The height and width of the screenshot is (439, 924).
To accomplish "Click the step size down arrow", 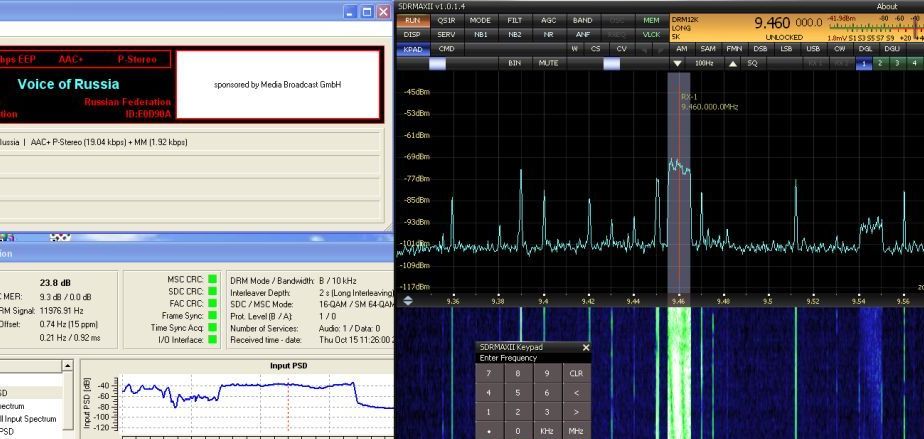I will (677, 63).
